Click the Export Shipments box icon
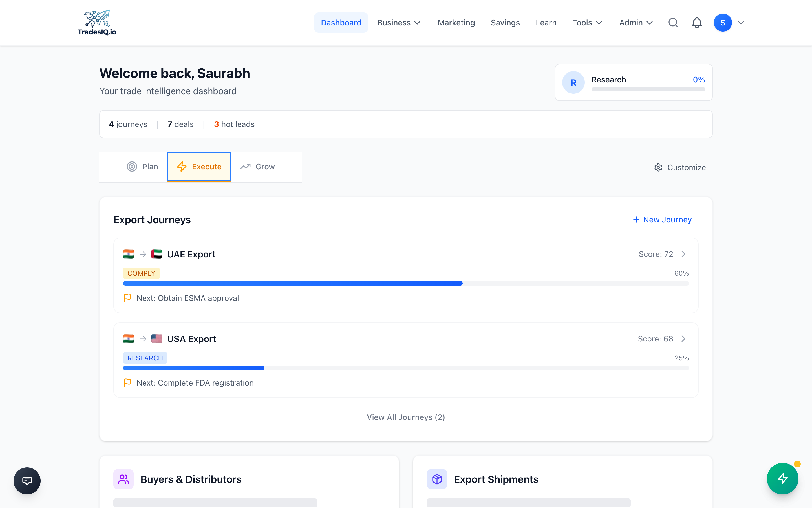The height and width of the screenshot is (508, 812). pos(437,479)
